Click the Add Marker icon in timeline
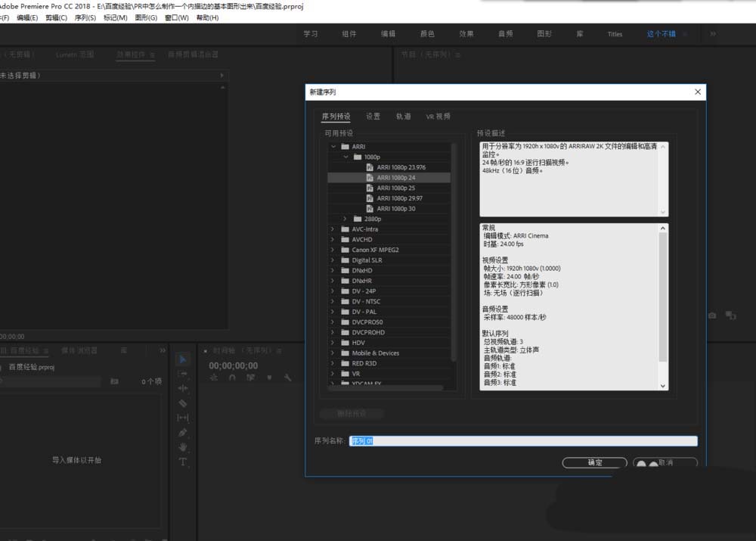The width and height of the screenshot is (756, 541). coord(270,378)
